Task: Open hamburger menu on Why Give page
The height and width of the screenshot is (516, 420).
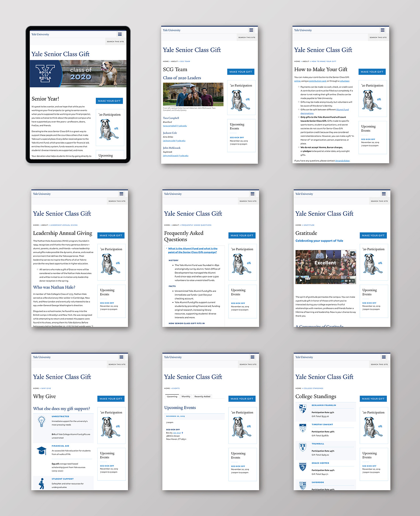Action: click(121, 357)
